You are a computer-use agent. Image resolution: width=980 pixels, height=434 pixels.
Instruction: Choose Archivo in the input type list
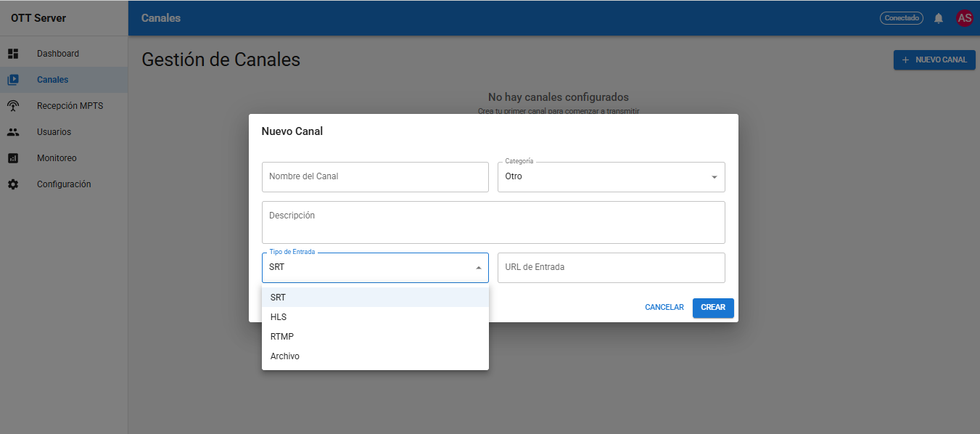click(375, 356)
